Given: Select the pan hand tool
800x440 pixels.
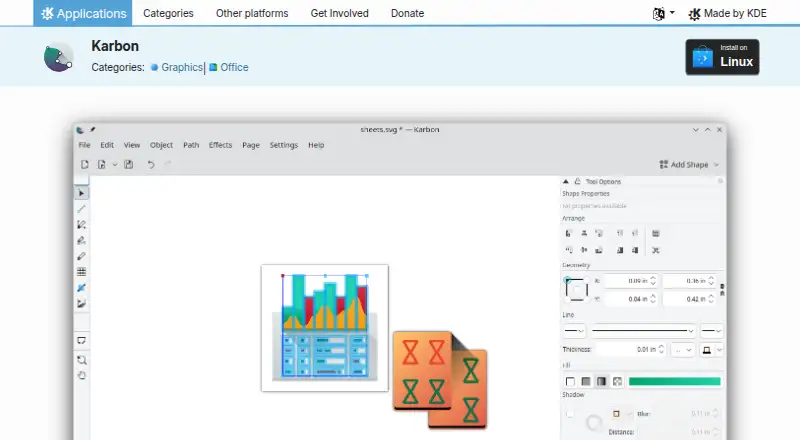Looking at the screenshot, I should (x=81, y=376).
